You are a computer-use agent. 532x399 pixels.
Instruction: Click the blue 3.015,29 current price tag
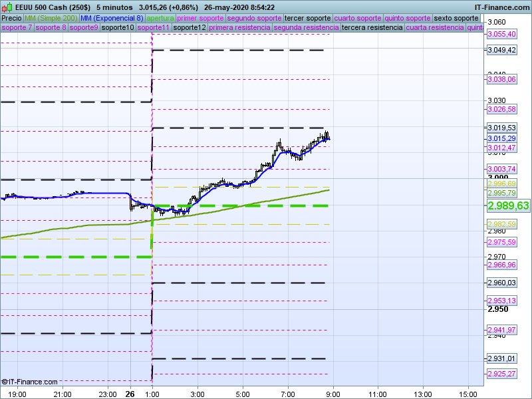coord(501,138)
